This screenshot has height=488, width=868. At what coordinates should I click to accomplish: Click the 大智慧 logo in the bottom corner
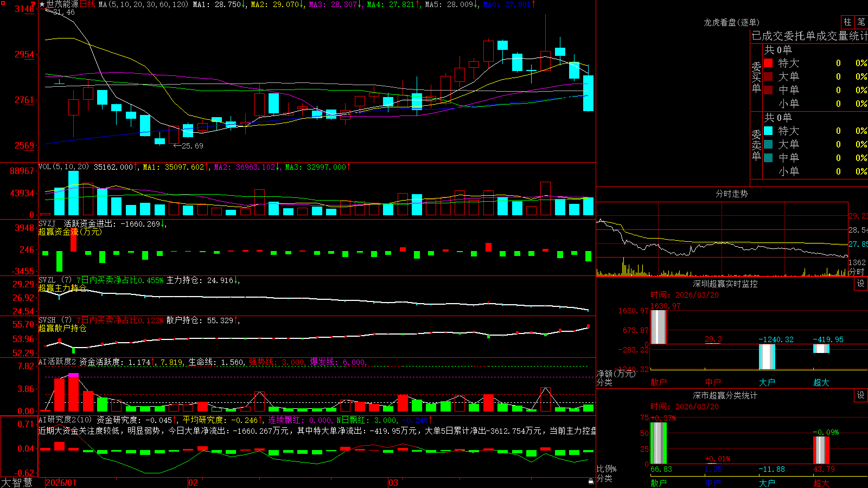pyautogui.click(x=17, y=483)
